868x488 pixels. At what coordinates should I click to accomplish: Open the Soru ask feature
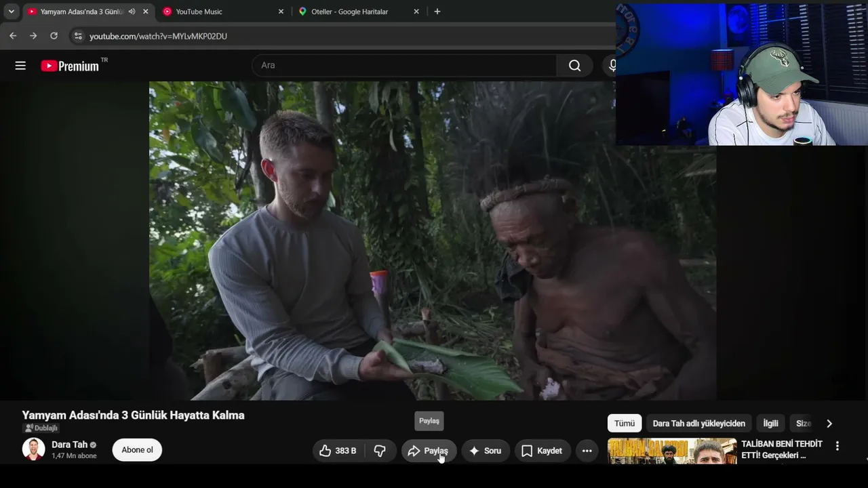click(486, 451)
